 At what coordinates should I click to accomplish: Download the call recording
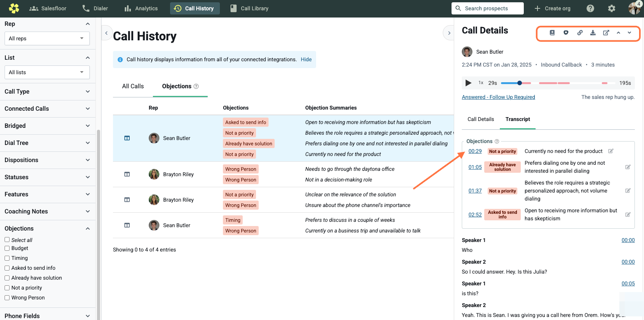(593, 33)
